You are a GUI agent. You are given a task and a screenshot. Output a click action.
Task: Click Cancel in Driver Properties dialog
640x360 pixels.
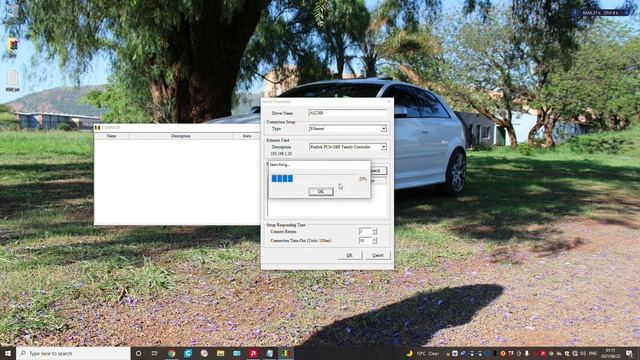(x=378, y=255)
